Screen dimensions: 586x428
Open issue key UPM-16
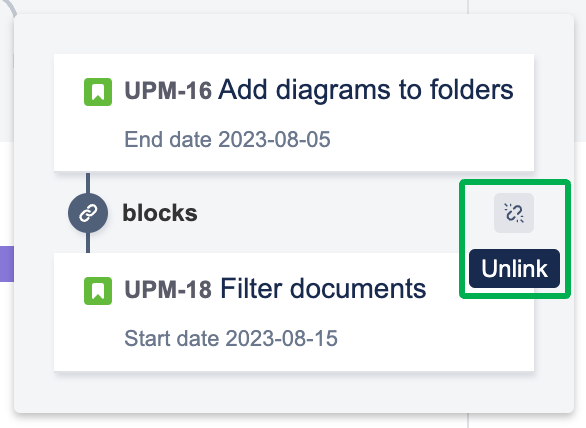(168, 91)
